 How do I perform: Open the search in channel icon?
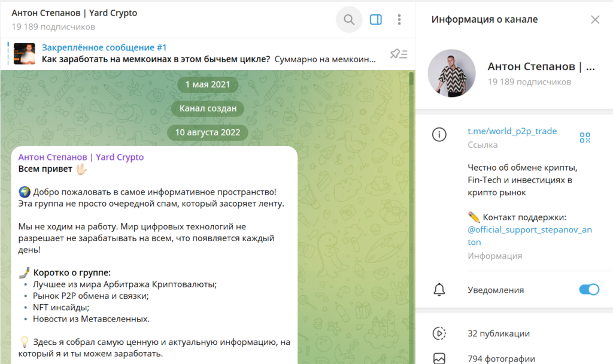[x=349, y=20]
